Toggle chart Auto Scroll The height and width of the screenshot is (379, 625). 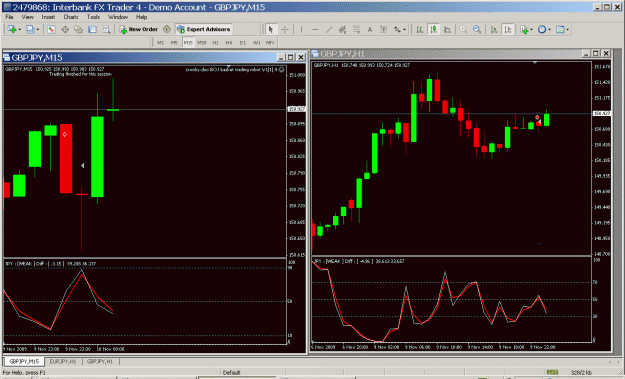(x=494, y=29)
